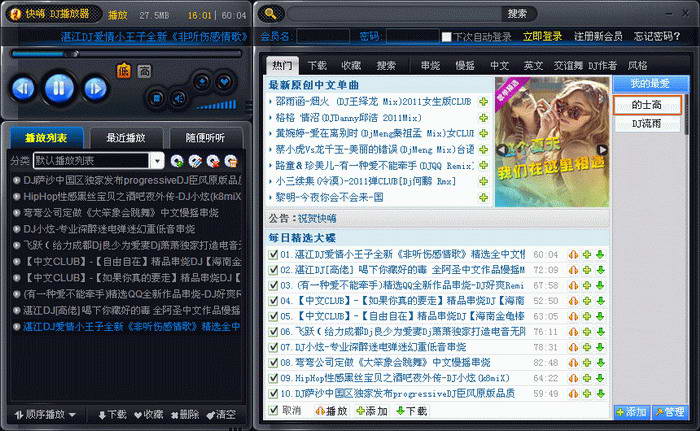700x431 pixels.
Task: Click the 忘记密码? link
Action: 657,37
